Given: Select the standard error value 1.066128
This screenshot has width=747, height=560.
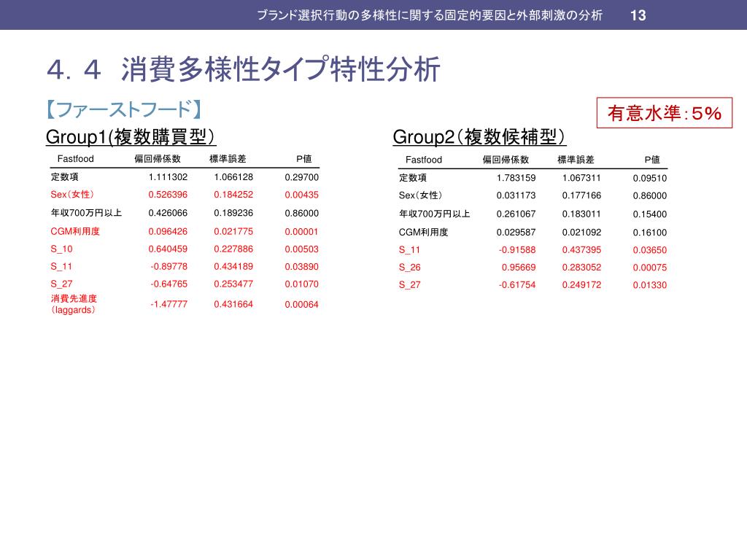Looking at the screenshot, I should pyautogui.click(x=233, y=177).
